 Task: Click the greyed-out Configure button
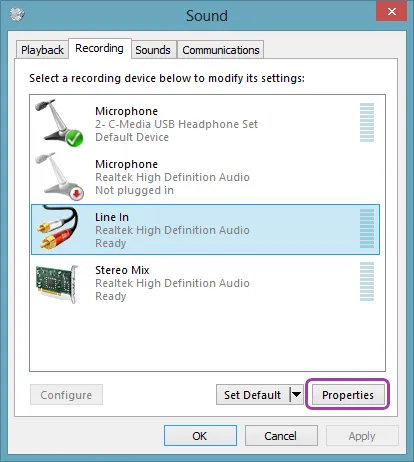tap(66, 395)
